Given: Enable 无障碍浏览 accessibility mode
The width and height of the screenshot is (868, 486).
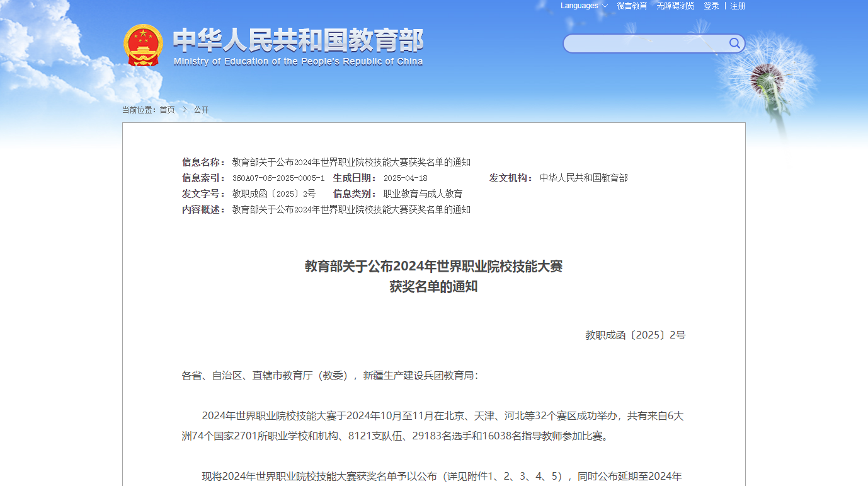Looking at the screenshot, I should click(675, 6).
